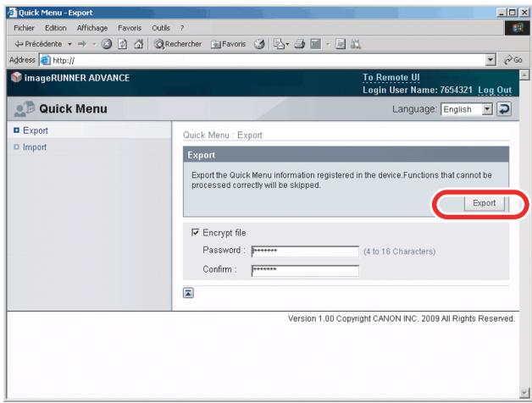Click the Confirm password field
Screen dimensions: 532x403
305,270
